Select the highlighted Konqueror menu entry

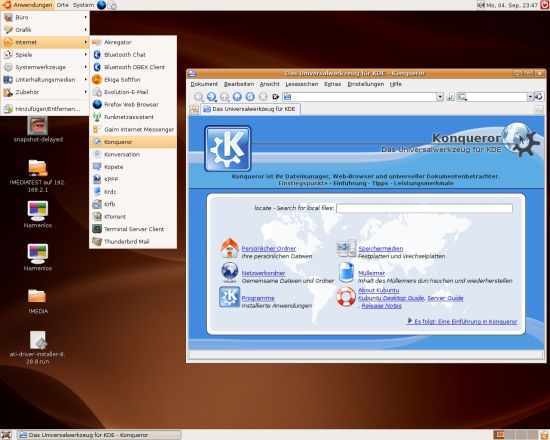(133, 142)
